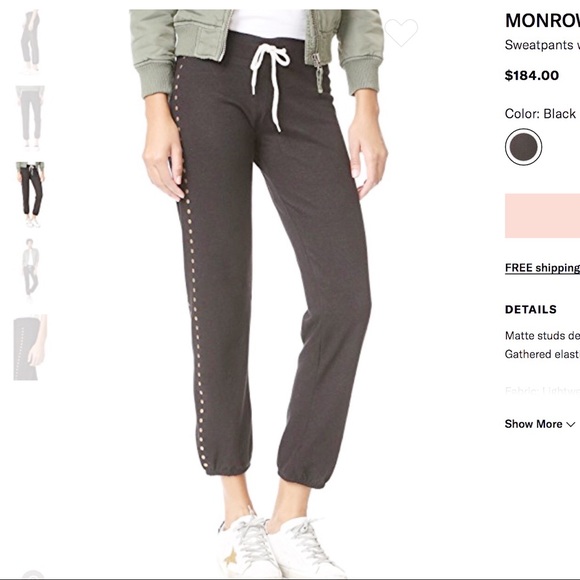
Task: Click the partially visible icon at bottom left
Action: pos(33,574)
